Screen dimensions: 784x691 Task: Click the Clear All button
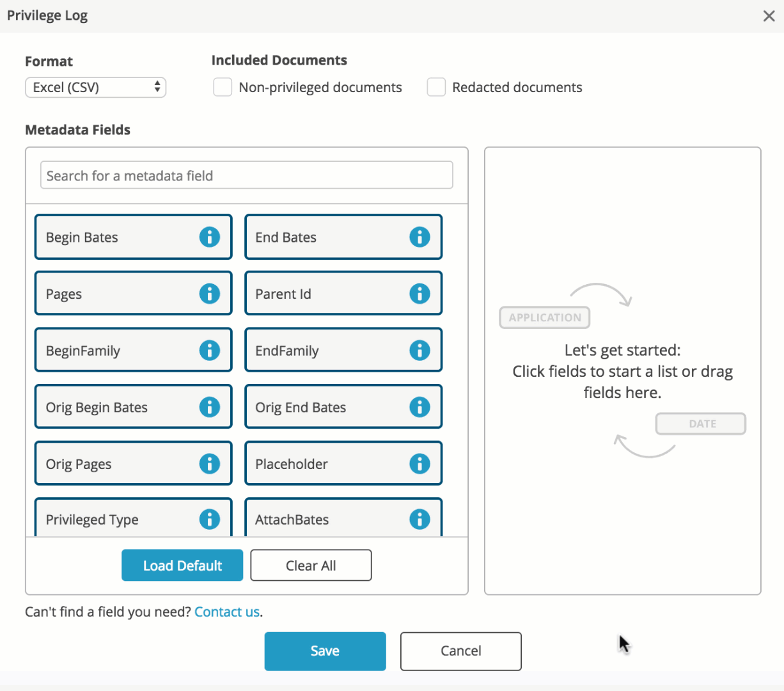tap(311, 566)
